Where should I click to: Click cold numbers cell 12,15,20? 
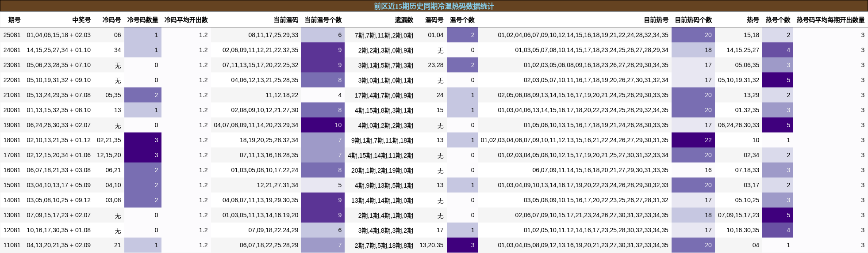[109, 155]
